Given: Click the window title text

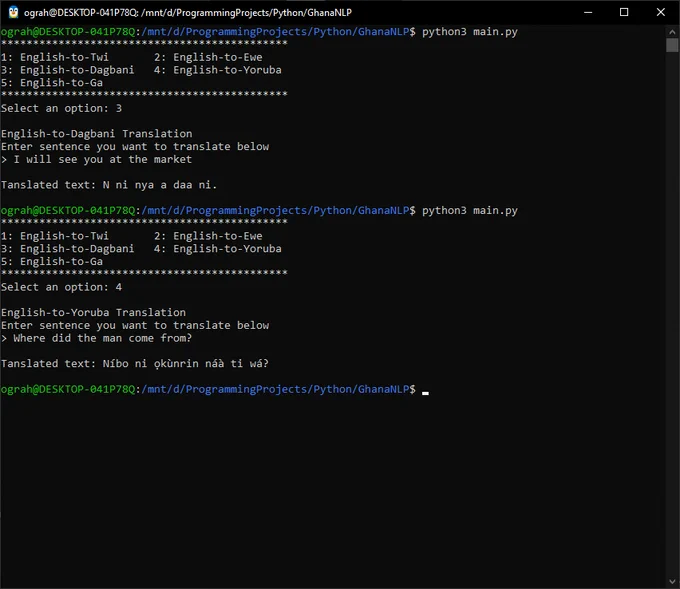Looking at the screenshot, I should 188,13.
